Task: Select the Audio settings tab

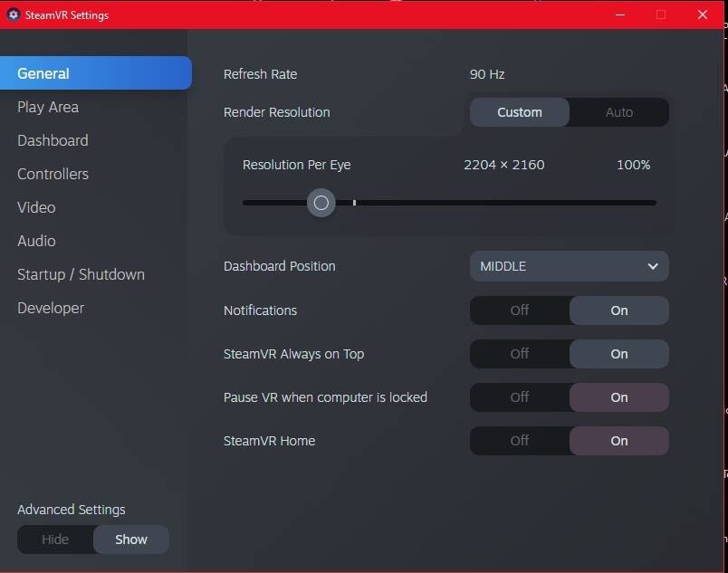Action: pyautogui.click(x=36, y=241)
